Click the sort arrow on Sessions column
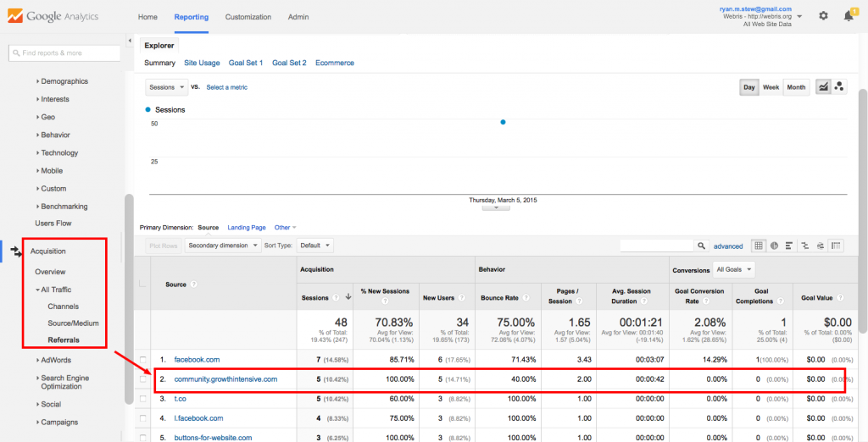 (x=348, y=297)
